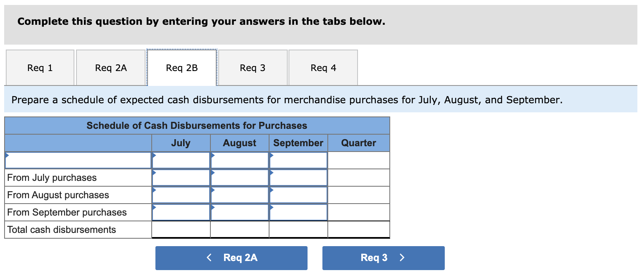Click the September cell in the blank row
Image resolution: width=644 pixels, height=280 pixels.
298,160
